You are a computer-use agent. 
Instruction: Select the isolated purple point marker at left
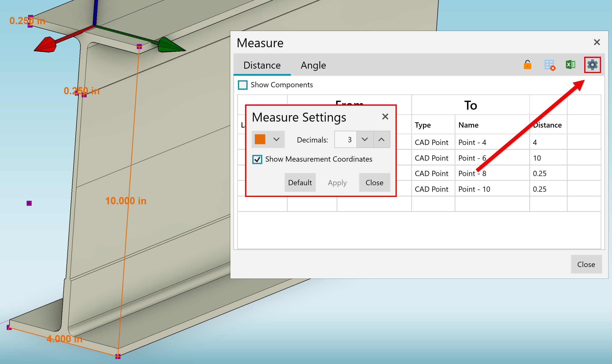pos(29,203)
